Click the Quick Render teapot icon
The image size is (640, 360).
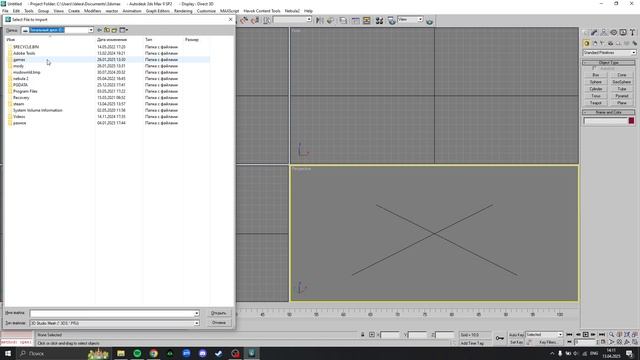[429, 20]
